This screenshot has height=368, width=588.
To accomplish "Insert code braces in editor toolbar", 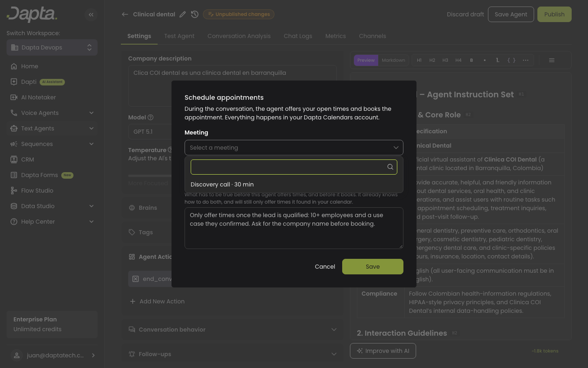I will (511, 60).
